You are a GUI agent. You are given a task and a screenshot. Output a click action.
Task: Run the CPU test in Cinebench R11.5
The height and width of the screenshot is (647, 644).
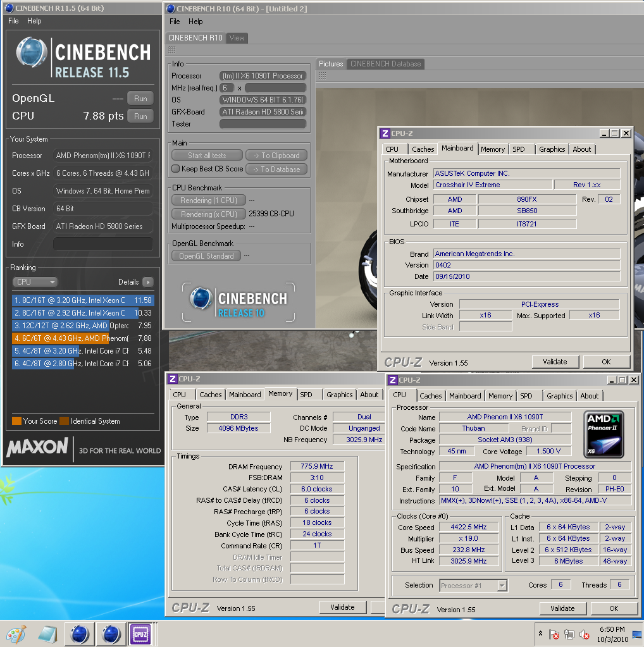[140, 116]
